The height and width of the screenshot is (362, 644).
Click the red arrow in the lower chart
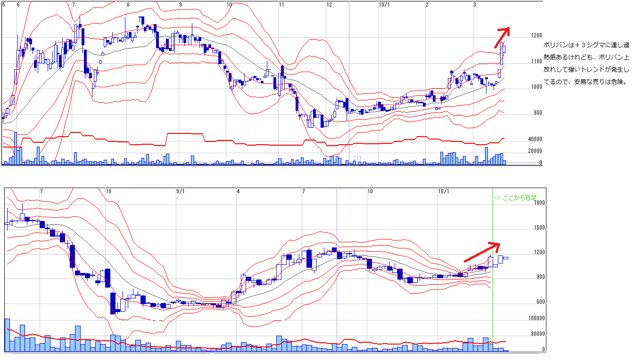482,252
